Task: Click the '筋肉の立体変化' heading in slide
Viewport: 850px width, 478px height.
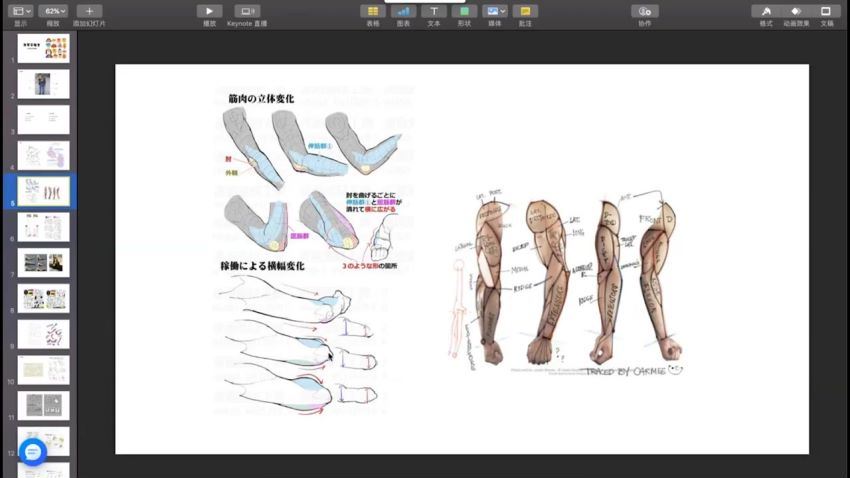Action: pos(261,99)
